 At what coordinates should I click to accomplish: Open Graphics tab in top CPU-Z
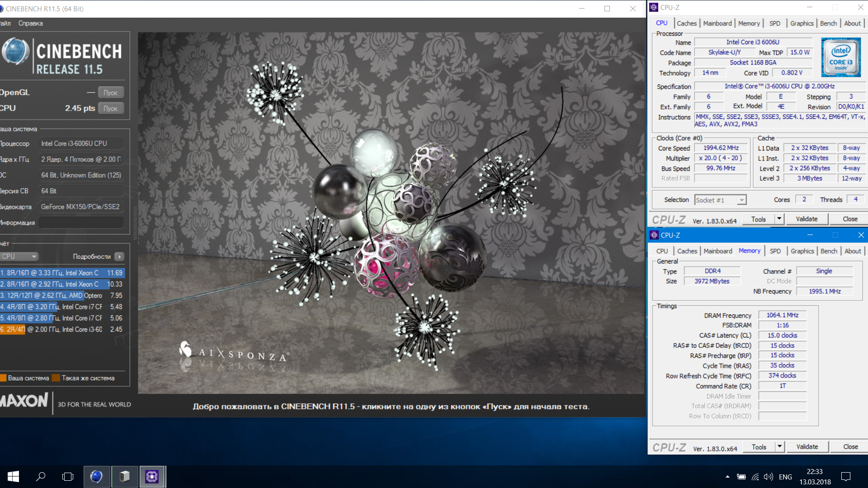point(802,23)
